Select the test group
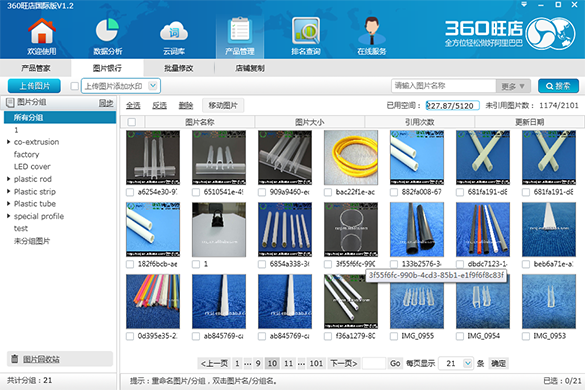Viewport: 585px width, 390px height. pyautogui.click(x=21, y=228)
